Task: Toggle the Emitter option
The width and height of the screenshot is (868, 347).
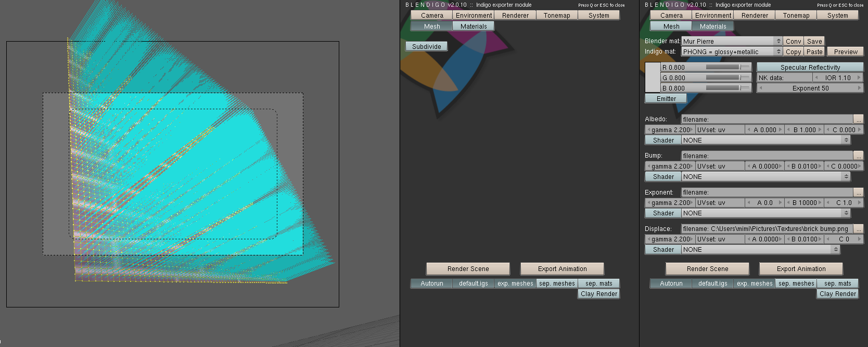Action: tap(666, 98)
